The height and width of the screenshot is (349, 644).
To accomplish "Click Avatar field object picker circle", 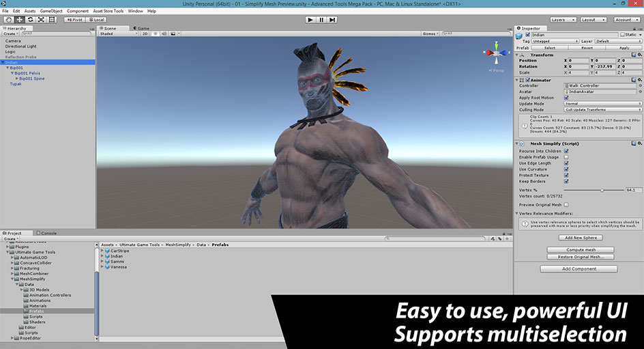I will [x=640, y=92].
